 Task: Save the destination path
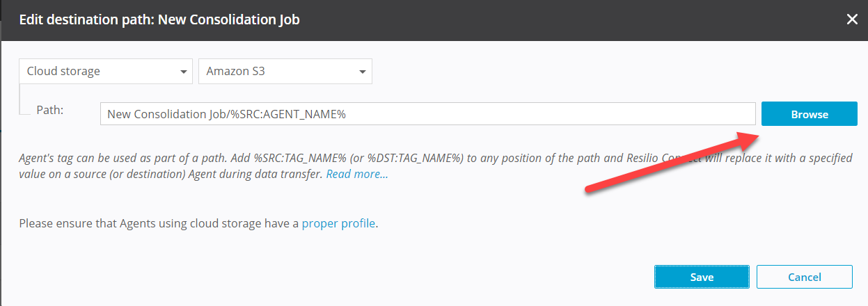(702, 277)
